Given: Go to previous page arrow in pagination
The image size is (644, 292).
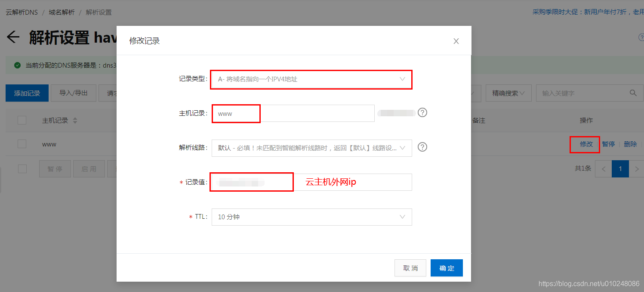Looking at the screenshot, I should 604,169.
